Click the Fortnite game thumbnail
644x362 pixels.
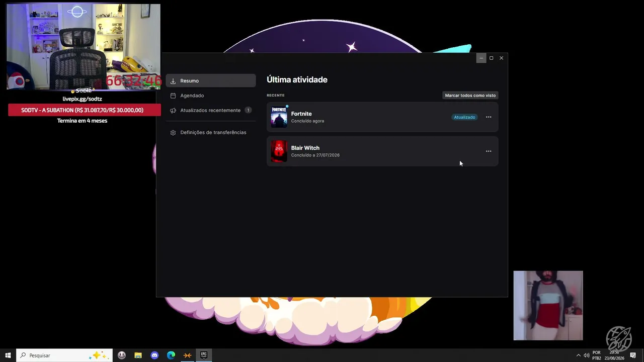[279, 117]
